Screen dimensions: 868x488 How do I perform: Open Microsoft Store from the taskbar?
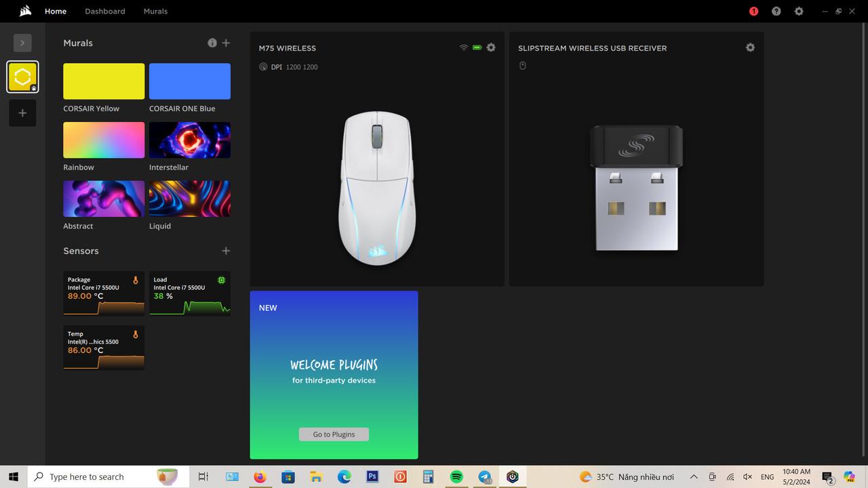point(288,476)
